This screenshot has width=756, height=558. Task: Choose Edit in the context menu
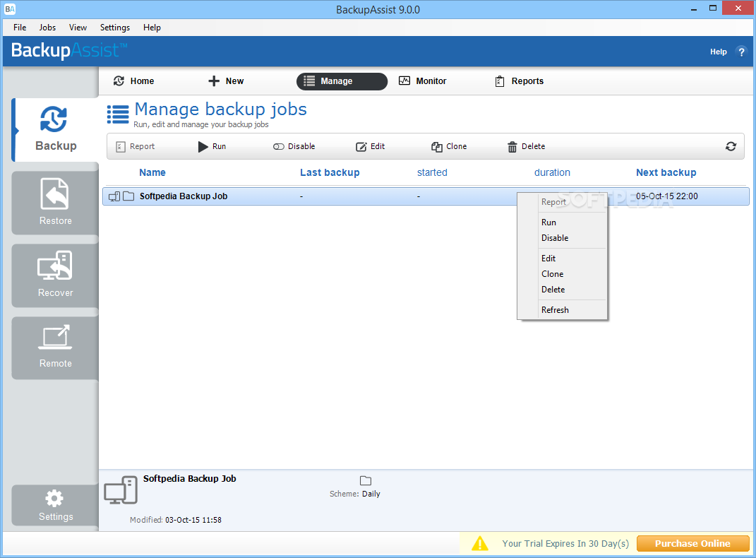562,259
